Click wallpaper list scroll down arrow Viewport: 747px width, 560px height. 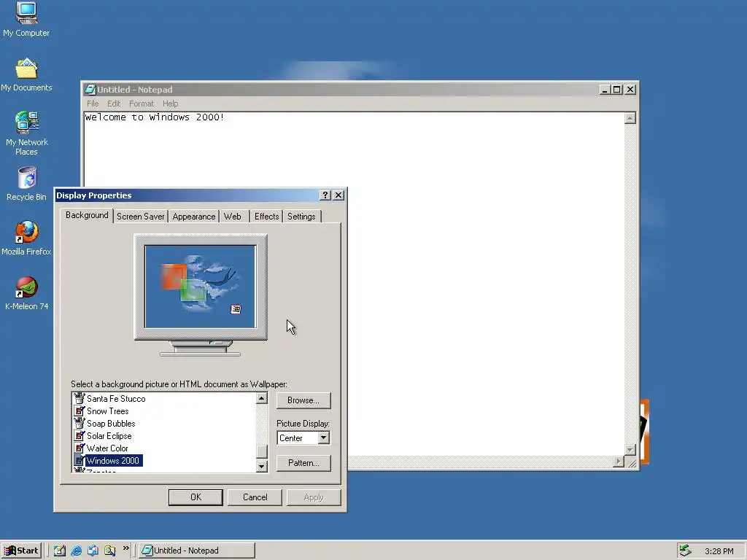262,466
